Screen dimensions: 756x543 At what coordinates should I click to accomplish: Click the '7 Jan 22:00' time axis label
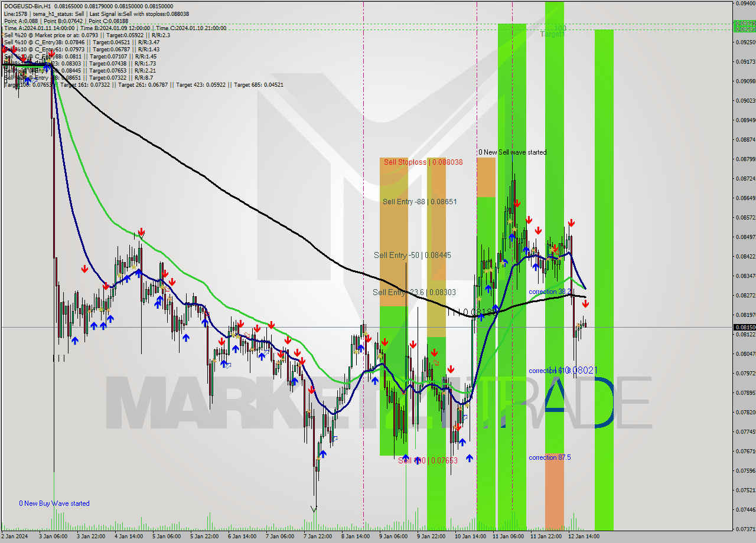(x=318, y=537)
